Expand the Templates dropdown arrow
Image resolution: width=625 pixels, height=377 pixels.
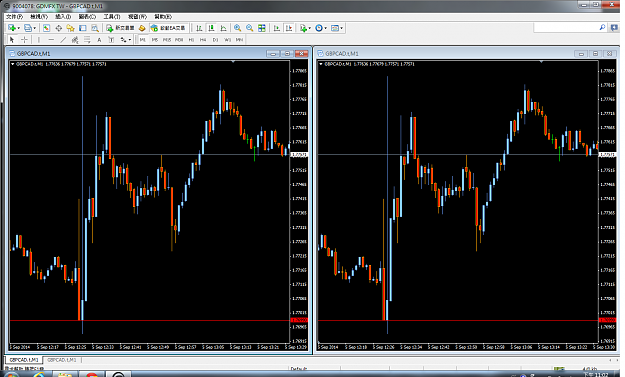click(342, 28)
